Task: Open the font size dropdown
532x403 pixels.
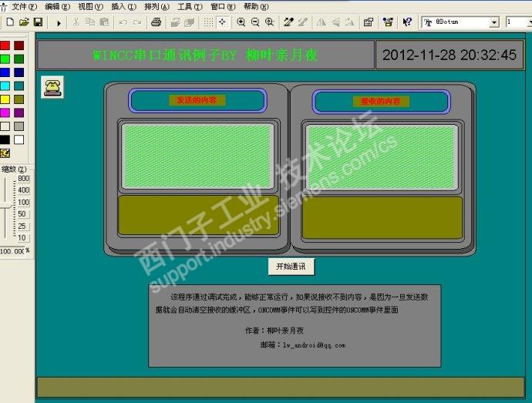Action: pyautogui.click(x=529, y=22)
